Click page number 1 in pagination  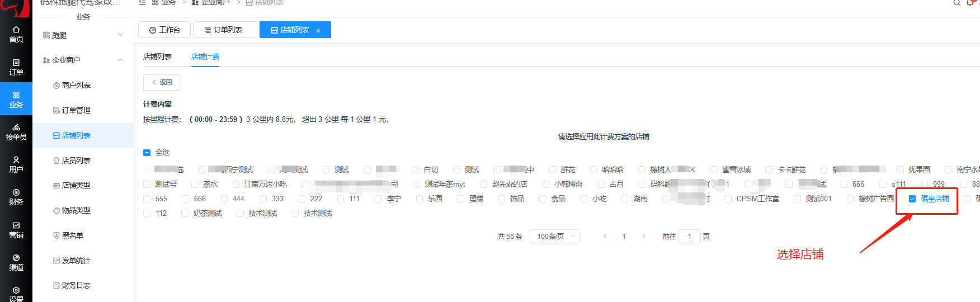624,237
